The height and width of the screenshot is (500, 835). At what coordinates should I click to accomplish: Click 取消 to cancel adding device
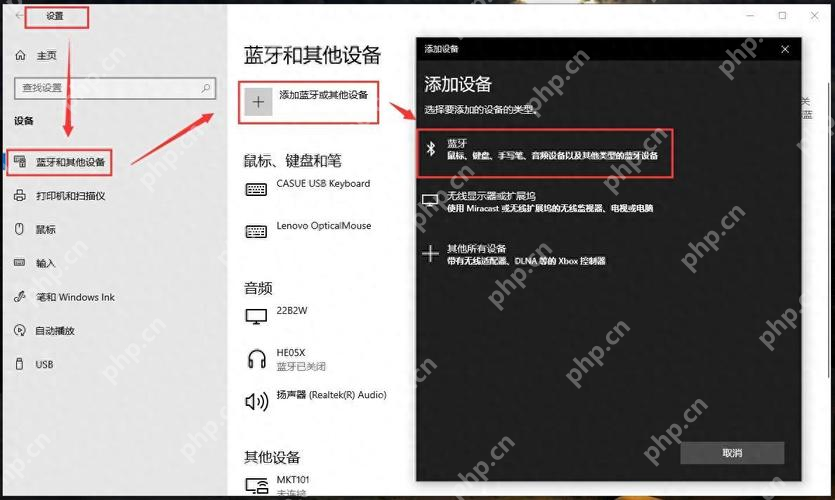[732, 453]
